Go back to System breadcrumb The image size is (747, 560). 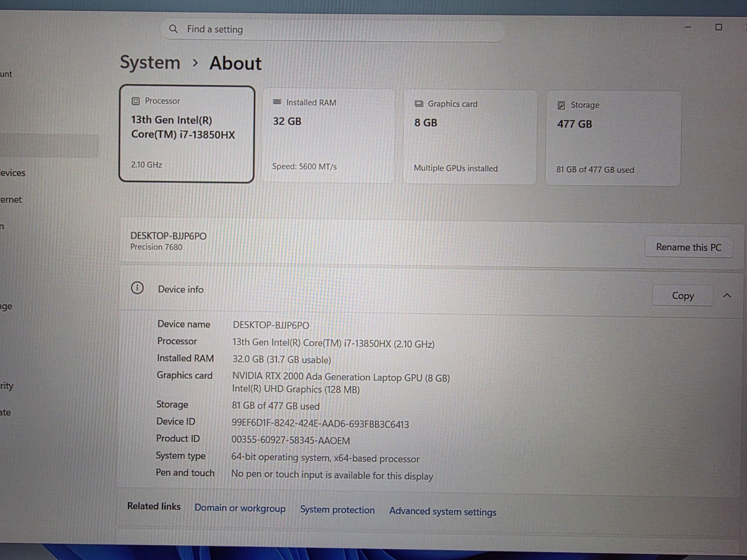[150, 63]
